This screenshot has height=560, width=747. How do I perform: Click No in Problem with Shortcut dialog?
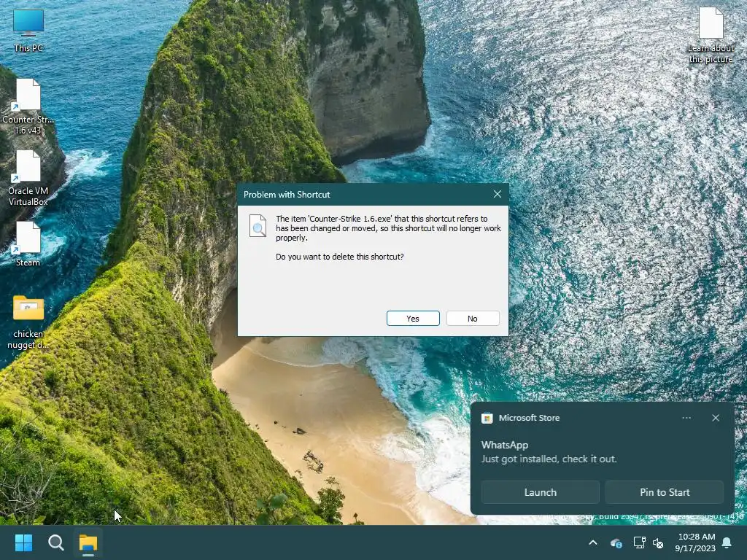(473, 319)
